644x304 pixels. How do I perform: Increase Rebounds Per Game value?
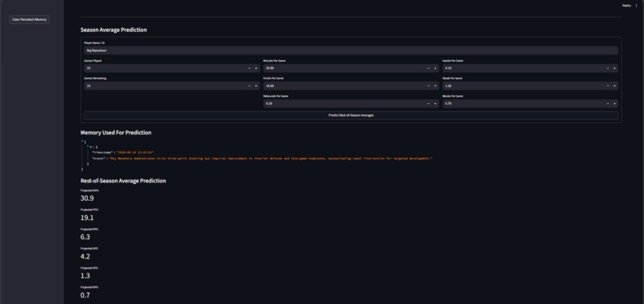click(435, 104)
